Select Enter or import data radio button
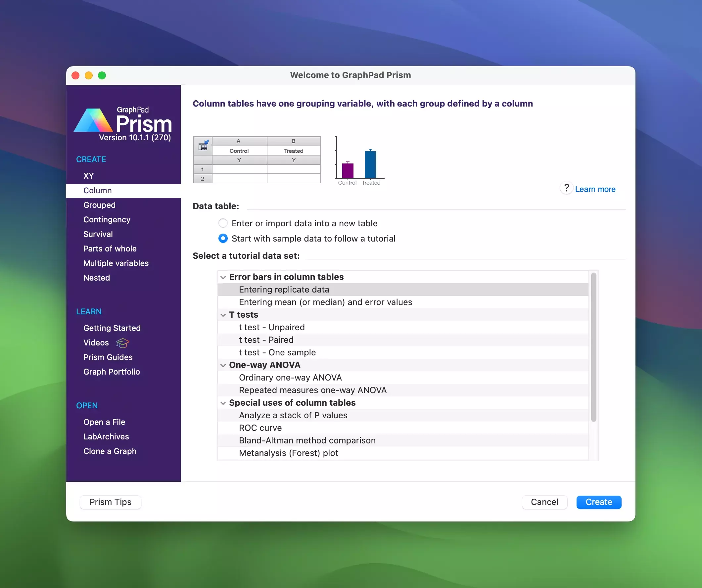Image resolution: width=702 pixels, height=588 pixels. click(x=223, y=223)
